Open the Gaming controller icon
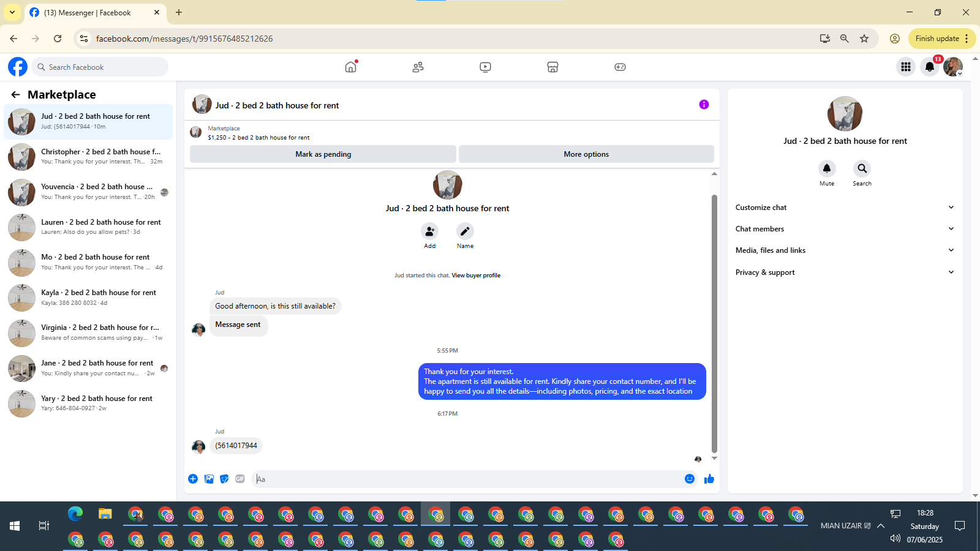 coord(620,67)
